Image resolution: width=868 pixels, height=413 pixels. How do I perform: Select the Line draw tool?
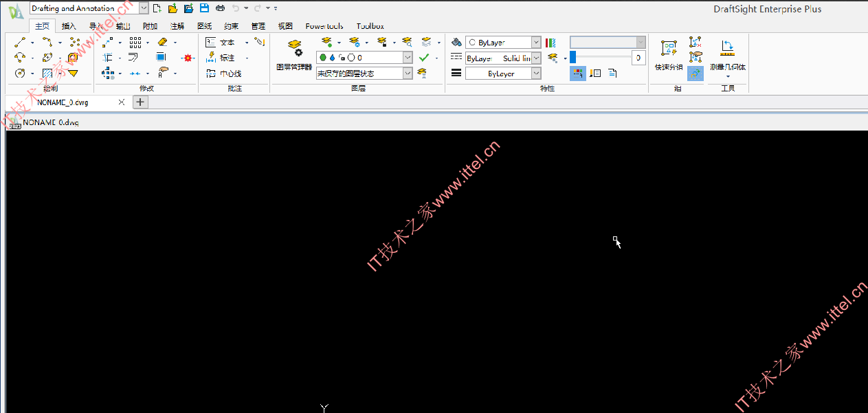tap(20, 43)
